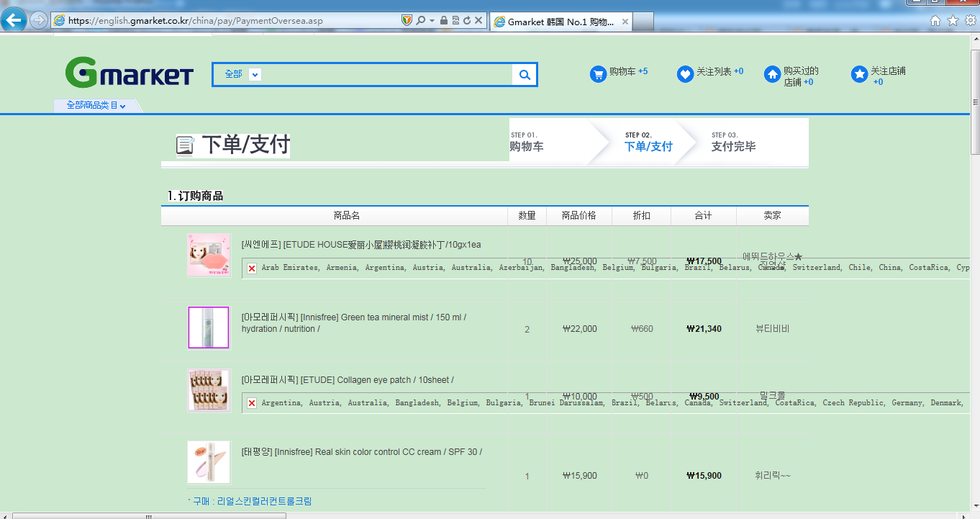980x519 pixels.
Task: Toggle the compatibility view icon
Action: (455, 20)
